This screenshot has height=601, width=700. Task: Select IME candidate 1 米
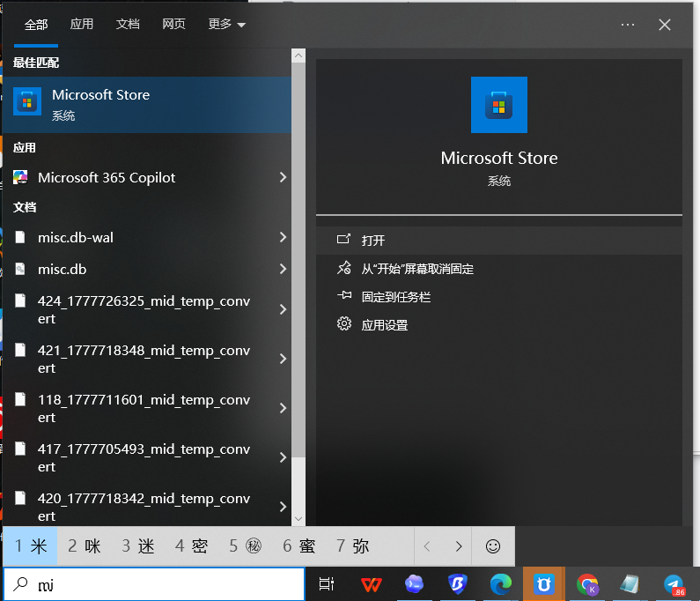point(30,546)
